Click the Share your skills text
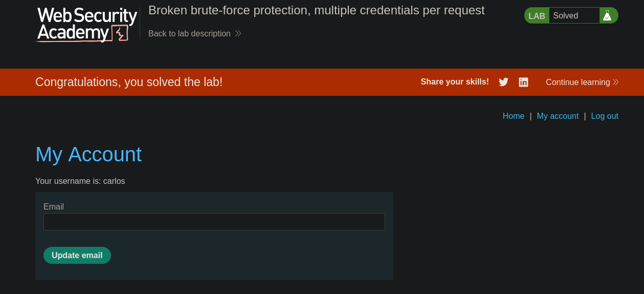The height and width of the screenshot is (294, 644). 455,82
